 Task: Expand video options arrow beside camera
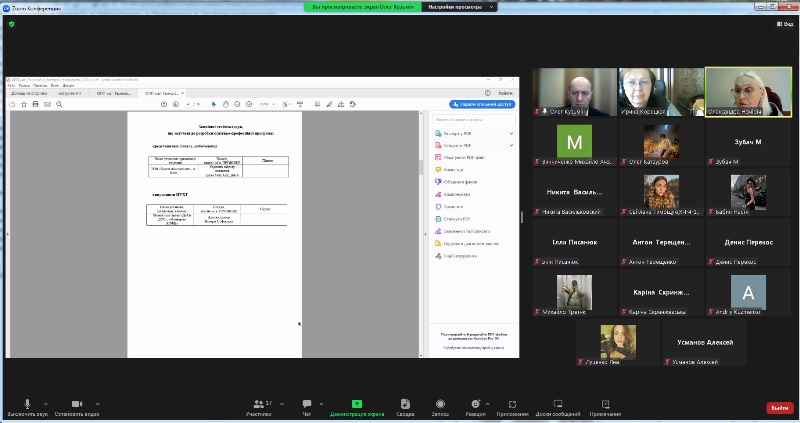click(105, 404)
